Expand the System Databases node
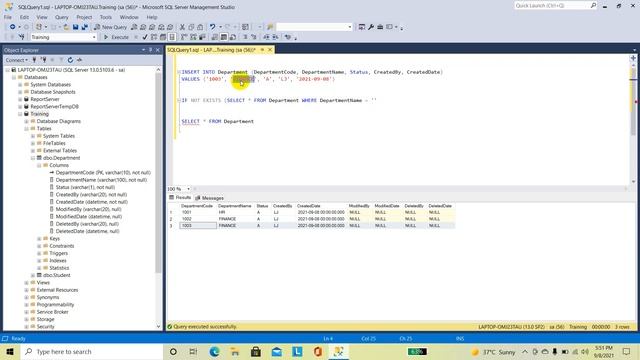The height and width of the screenshot is (360, 640). pyautogui.click(x=20, y=84)
